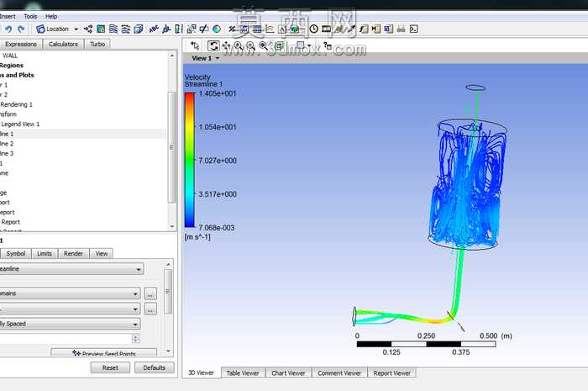Activate the viewer Pan tool
588x391 pixels.
coord(226,45)
